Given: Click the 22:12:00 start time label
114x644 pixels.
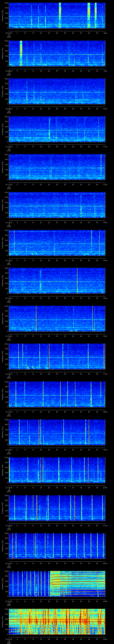Looking at the screenshot, I should point(9,223).
